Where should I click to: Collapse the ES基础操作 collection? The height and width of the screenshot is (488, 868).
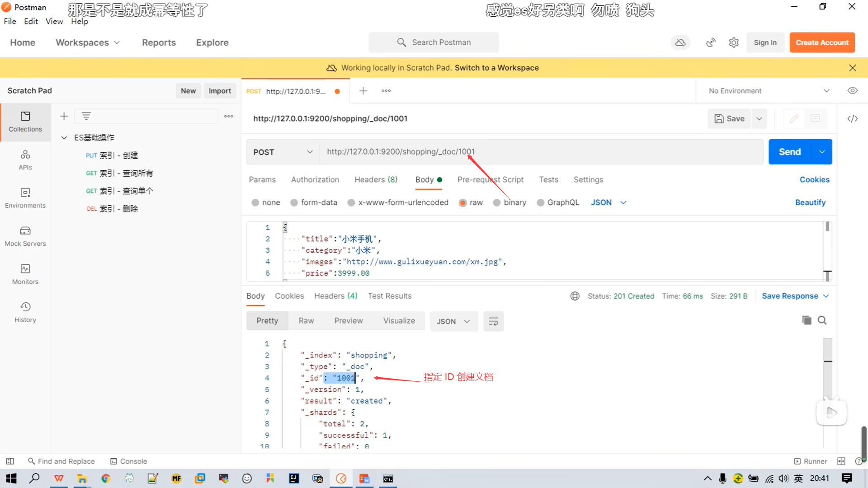click(64, 137)
